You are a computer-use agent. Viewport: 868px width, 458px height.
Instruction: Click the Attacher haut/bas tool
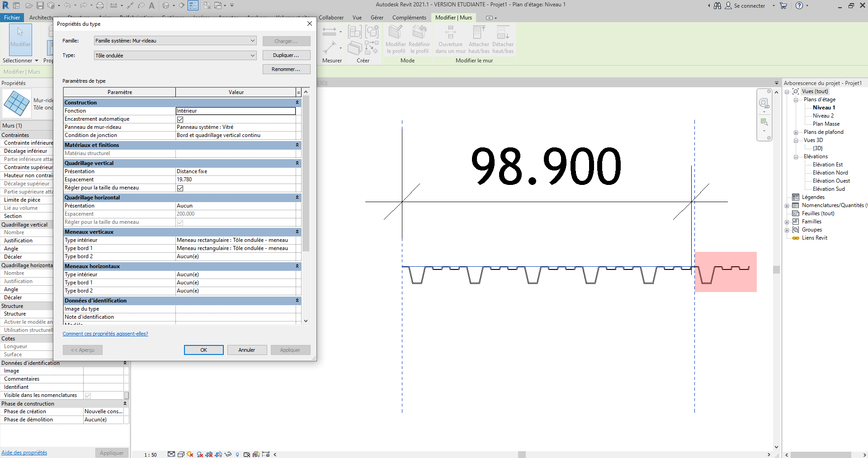(x=479, y=39)
